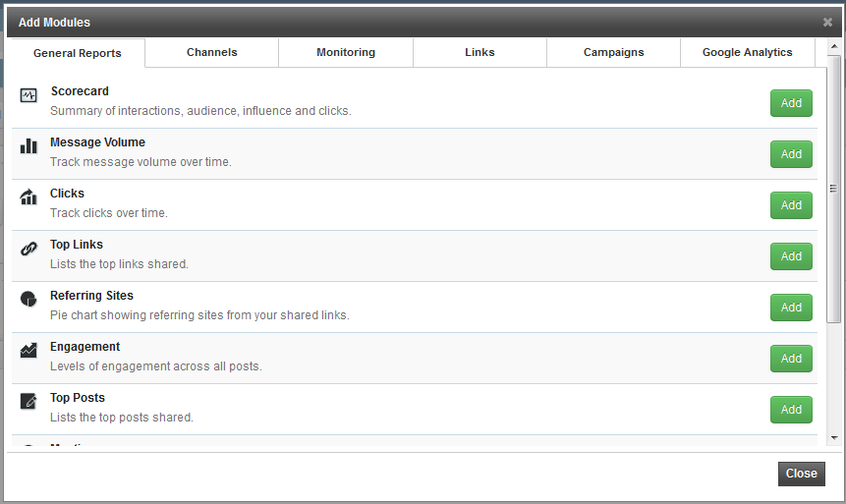
Task: Go to the Campaigns tab
Action: [613, 53]
